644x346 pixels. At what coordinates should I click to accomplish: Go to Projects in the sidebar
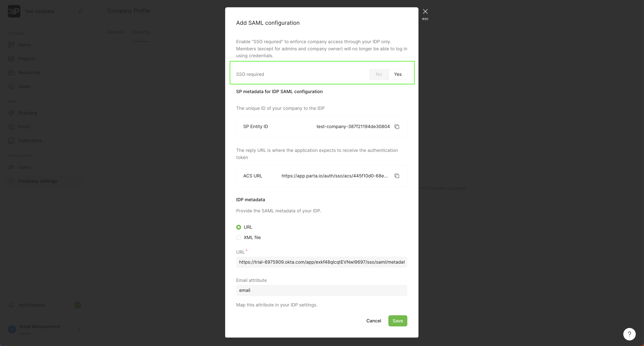point(26,59)
